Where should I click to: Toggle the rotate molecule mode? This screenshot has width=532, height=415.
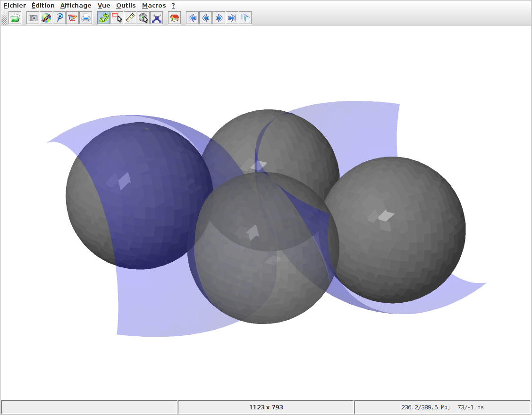tap(103, 18)
